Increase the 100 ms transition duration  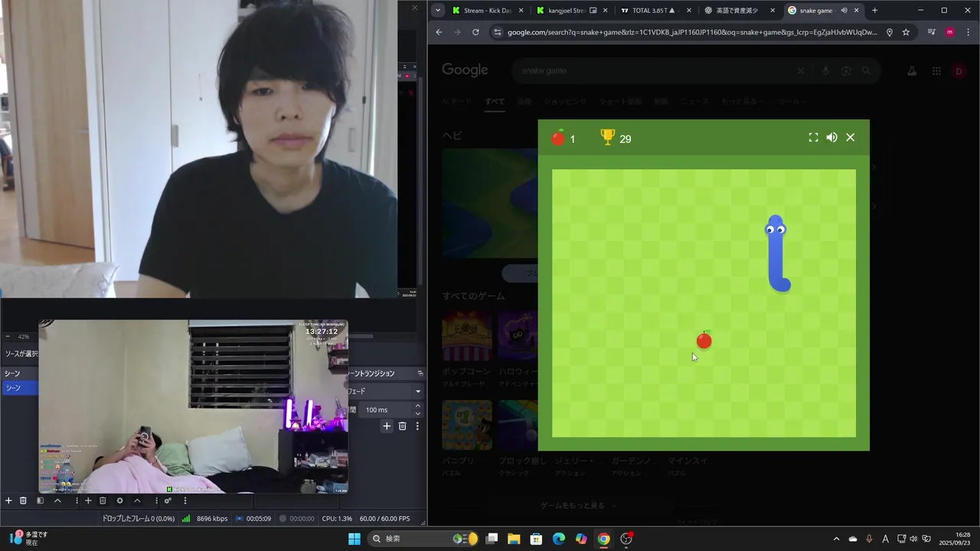click(x=417, y=406)
